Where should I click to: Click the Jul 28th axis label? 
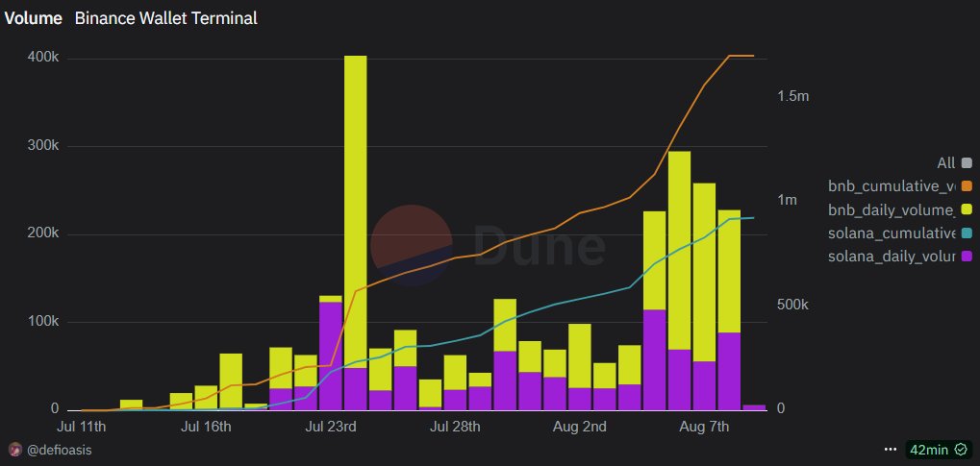click(455, 428)
